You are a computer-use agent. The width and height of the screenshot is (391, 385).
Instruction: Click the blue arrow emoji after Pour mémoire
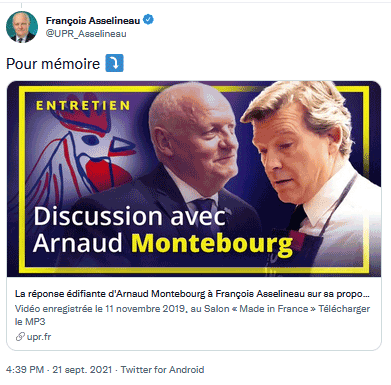point(114,63)
